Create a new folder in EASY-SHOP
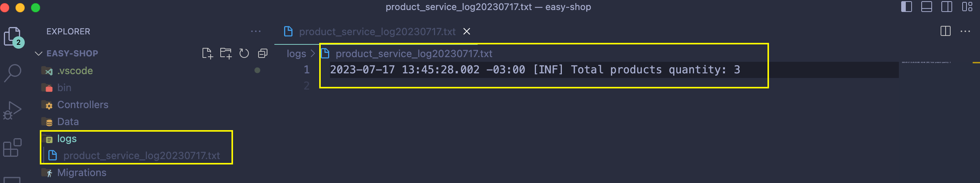 [226, 53]
